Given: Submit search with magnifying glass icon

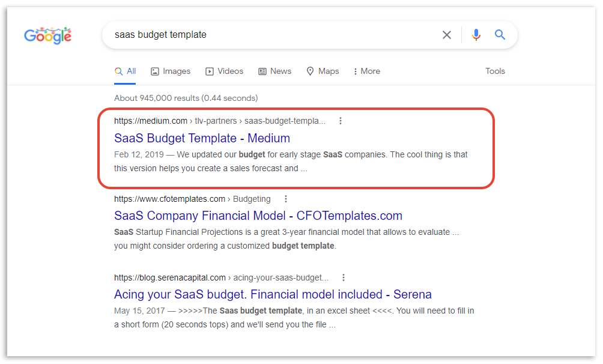Looking at the screenshot, I should coord(500,35).
